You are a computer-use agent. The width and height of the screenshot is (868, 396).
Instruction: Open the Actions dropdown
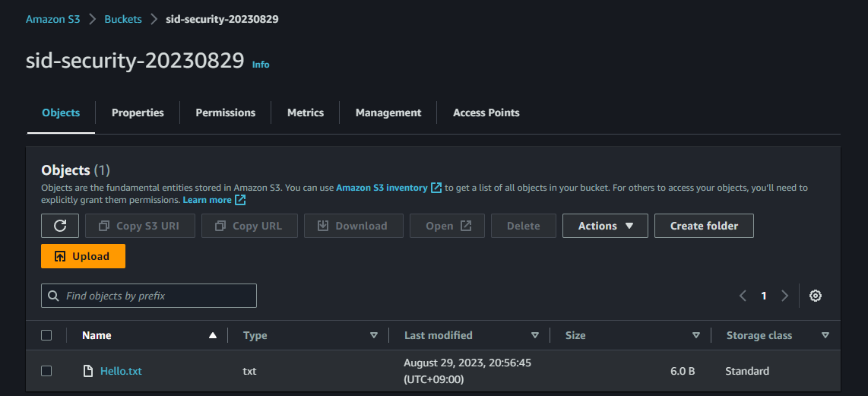click(605, 226)
